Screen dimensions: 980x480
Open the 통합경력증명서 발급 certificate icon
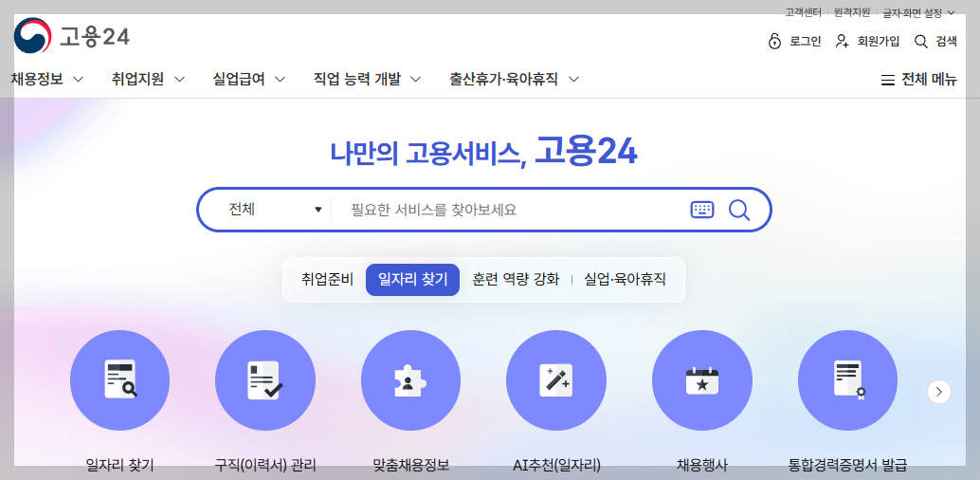(847, 379)
